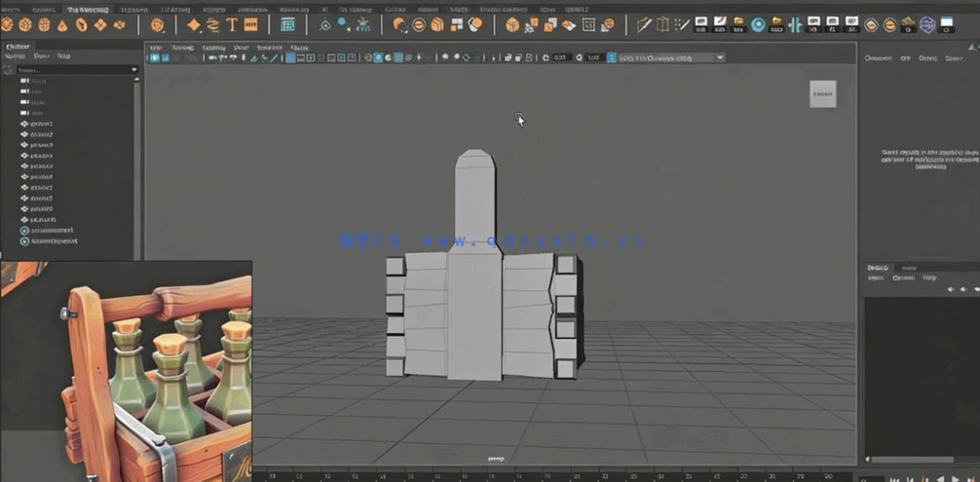Select the orange T text tool icon

(232, 24)
